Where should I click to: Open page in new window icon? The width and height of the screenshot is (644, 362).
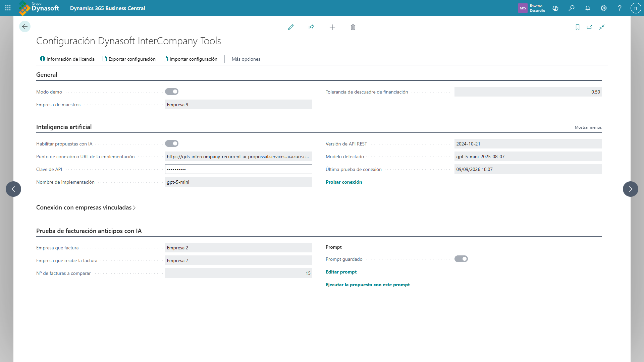click(589, 27)
